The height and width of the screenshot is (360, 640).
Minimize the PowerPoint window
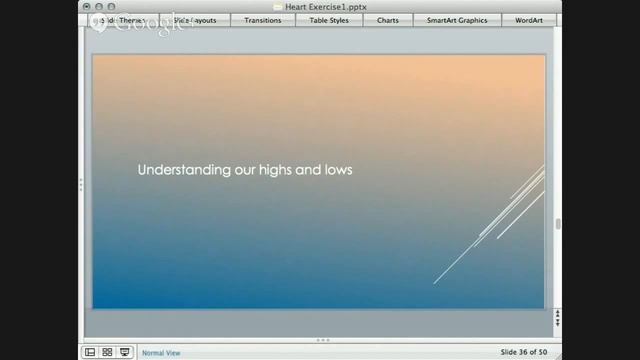point(99,7)
